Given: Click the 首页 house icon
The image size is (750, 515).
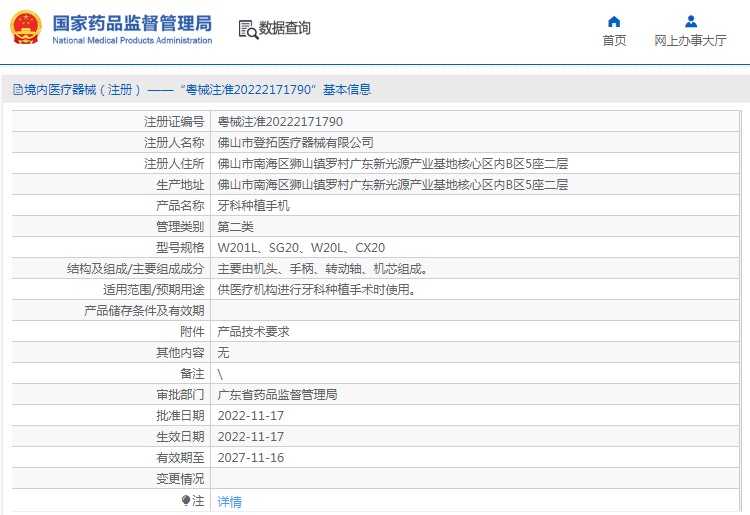Looking at the screenshot, I should pyautogui.click(x=614, y=21).
